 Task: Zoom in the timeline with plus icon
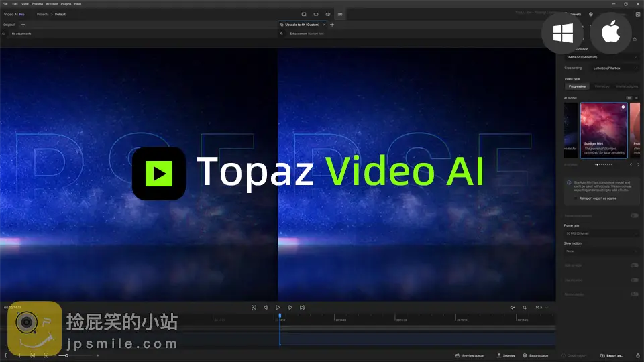98,355
